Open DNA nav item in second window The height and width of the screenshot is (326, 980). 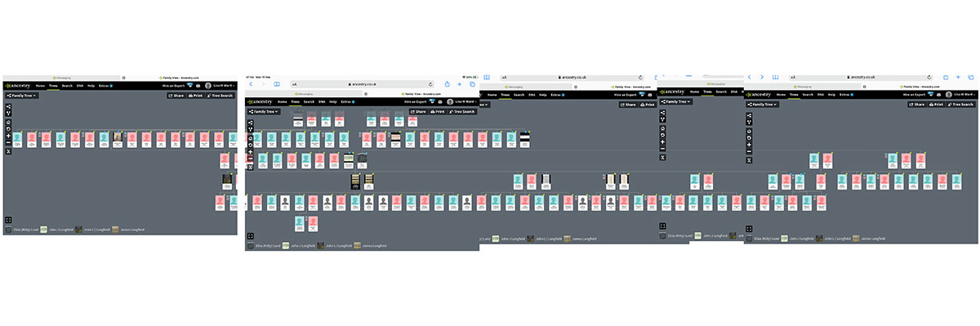(322, 101)
